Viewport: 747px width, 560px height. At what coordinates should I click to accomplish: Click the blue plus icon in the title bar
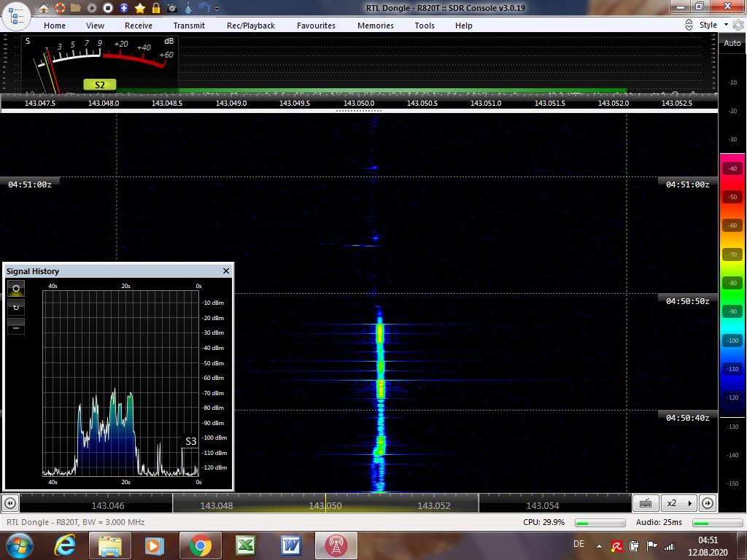pyautogui.click(x=124, y=7)
